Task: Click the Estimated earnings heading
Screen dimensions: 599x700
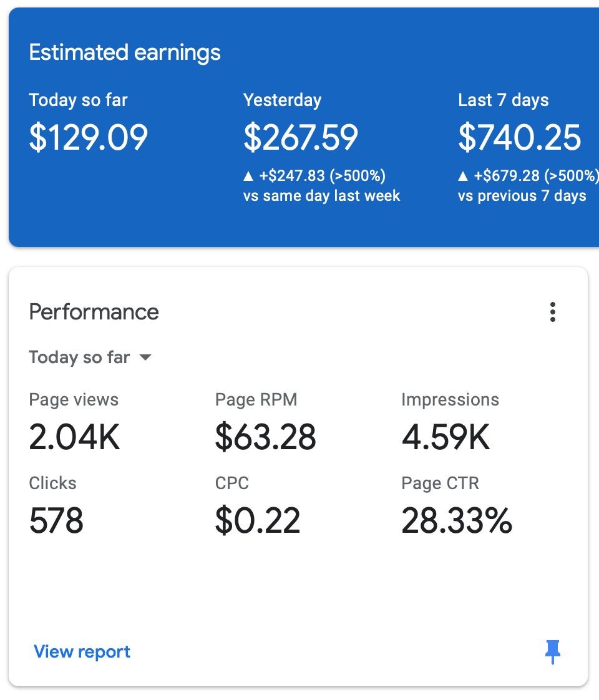Action: click(x=125, y=53)
